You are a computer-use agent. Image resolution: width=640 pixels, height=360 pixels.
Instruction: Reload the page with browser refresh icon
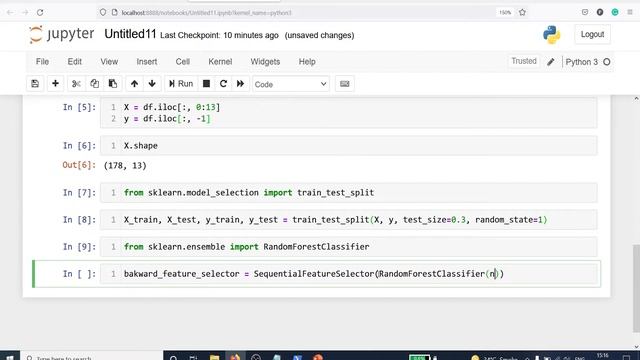click(x=40, y=13)
